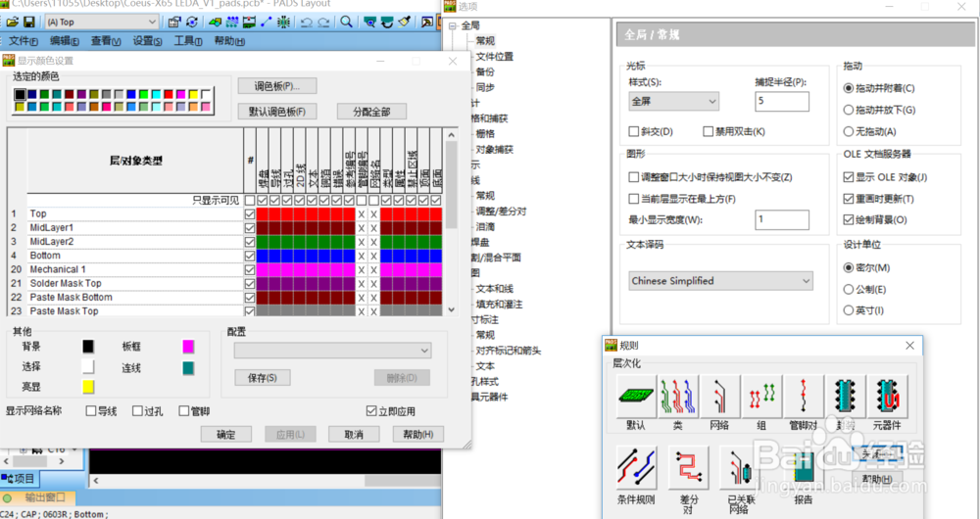
Task: Select 文件位置 in options tree
Action: point(494,56)
